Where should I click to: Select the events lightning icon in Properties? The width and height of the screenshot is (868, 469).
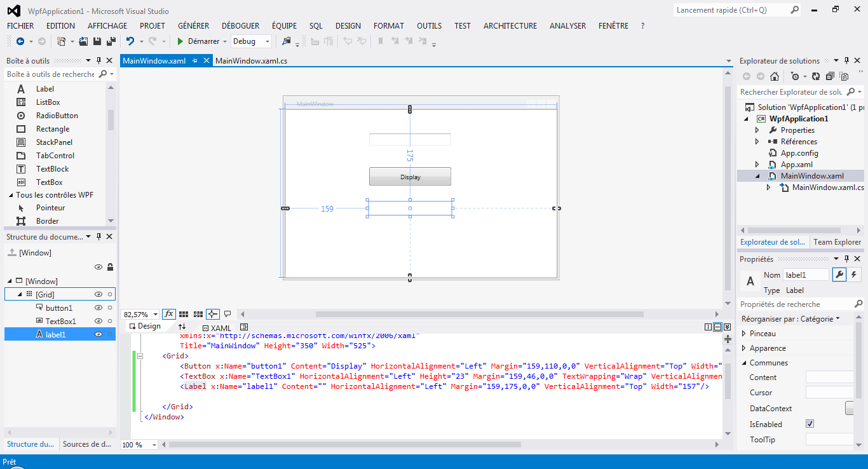click(855, 274)
